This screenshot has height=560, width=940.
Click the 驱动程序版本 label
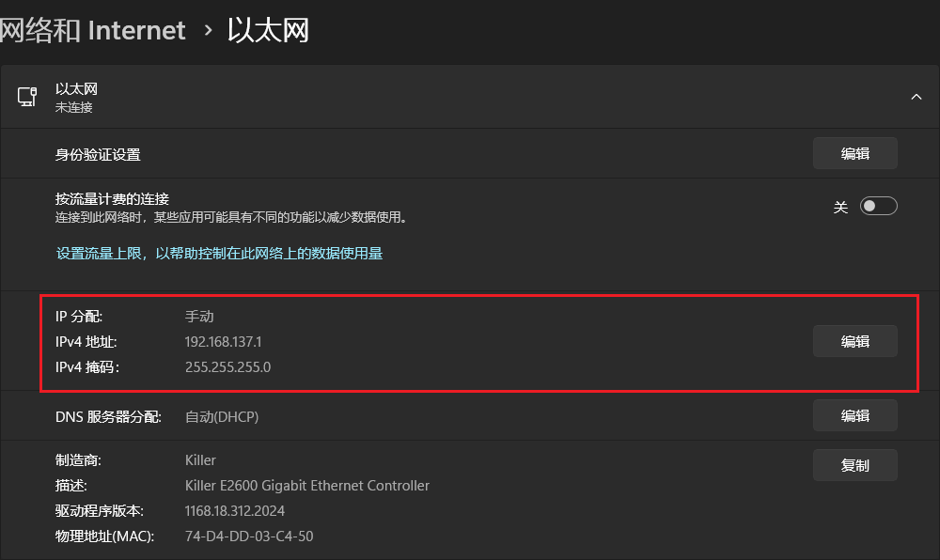99,511
